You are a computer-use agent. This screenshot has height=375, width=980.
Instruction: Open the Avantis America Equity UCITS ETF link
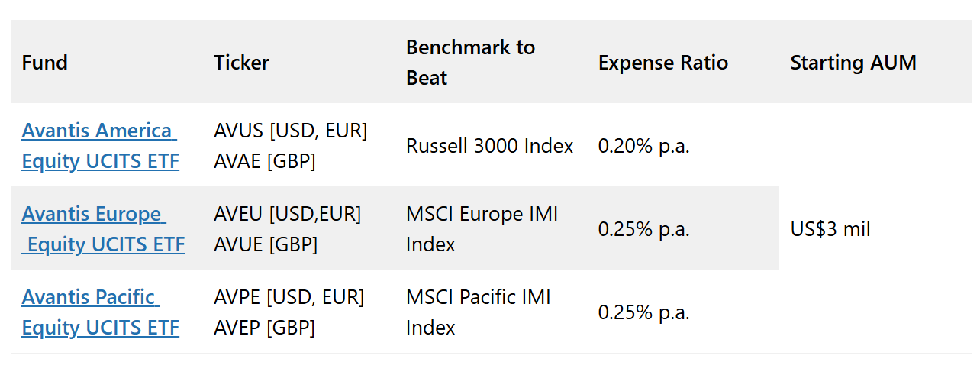click(x=99, y=146)
